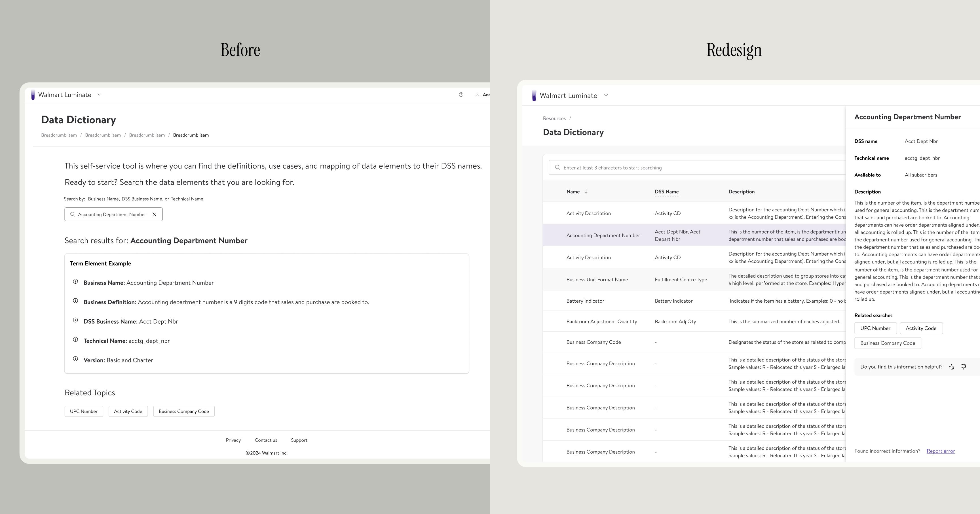
Task: Go to the Resources breadcrumb in the Redesign
Action: tap(554, 119)
